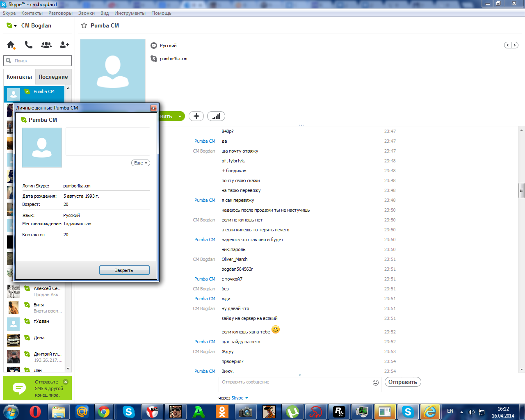Screen dimensions: 525x420
Task: Open call quality signal bars button
Action: [x=216, y=116]
